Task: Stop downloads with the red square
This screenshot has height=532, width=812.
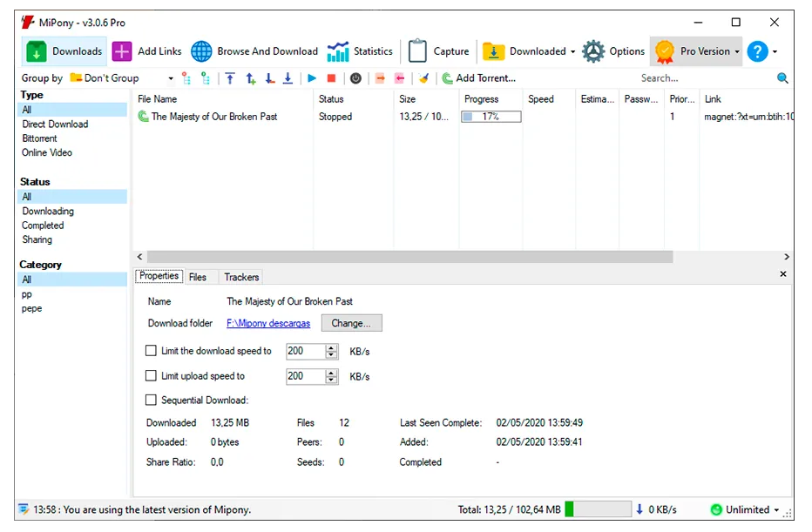Action: click(331, 78)
